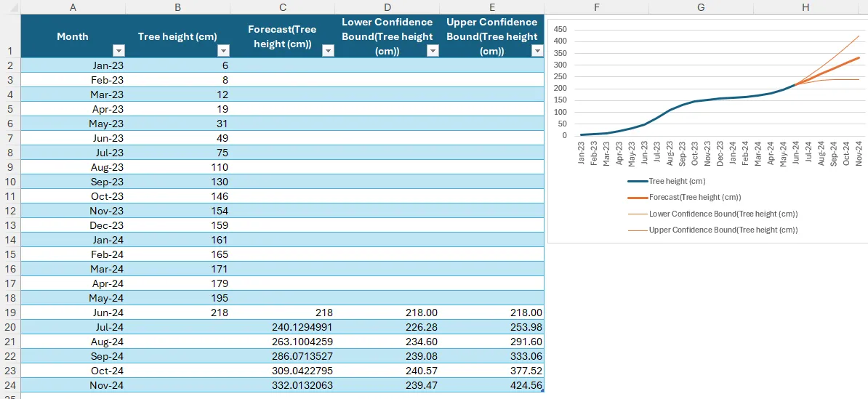Select the tree height cell with value 6
Viewport: 868px width, 399px height.
coord(177,65)
